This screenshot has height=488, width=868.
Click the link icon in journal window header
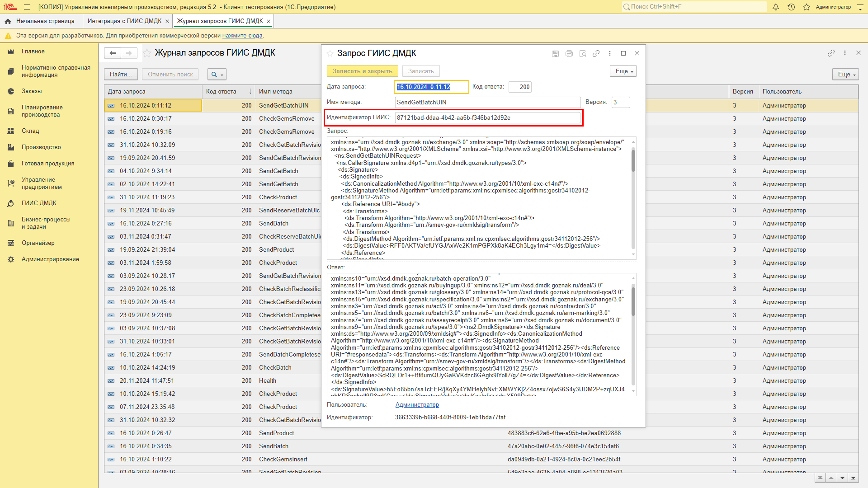coord(831,53)
